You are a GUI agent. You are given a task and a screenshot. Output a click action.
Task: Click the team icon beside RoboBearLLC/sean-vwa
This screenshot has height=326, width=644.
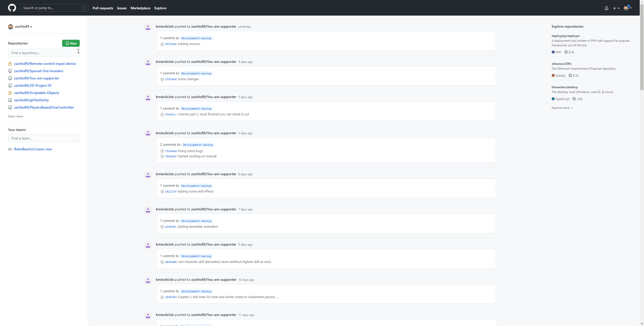pos(10,149)
